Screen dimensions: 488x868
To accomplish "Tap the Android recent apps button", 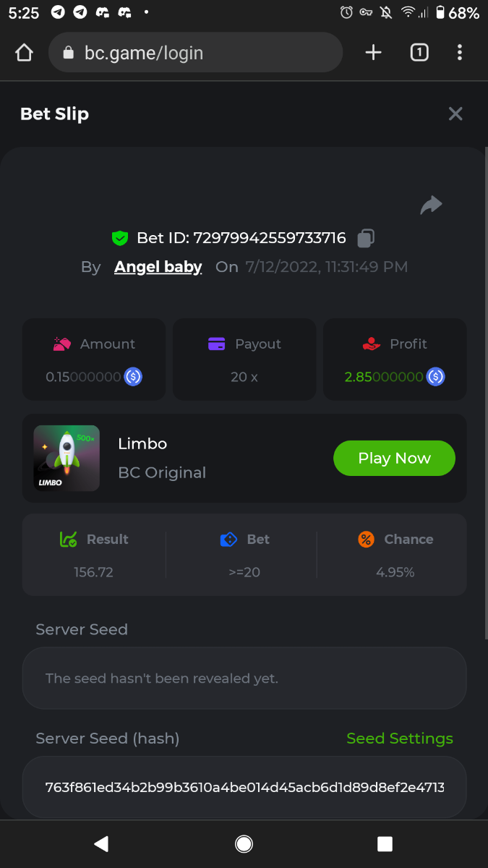I will click(385, 843).
